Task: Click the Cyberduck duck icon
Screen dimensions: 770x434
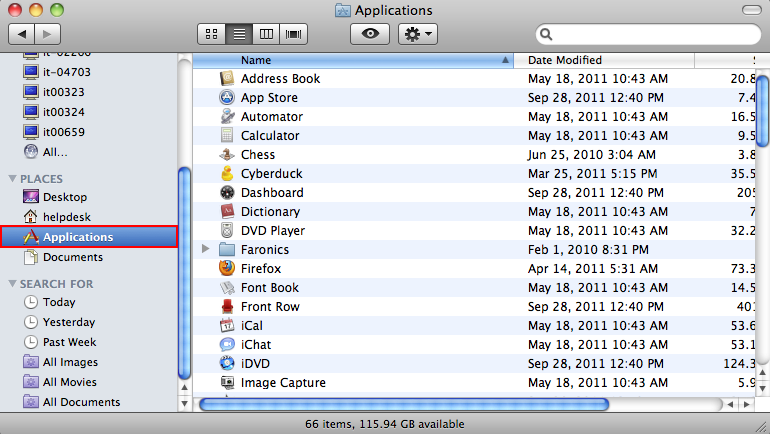Action: (x=227, y=173)
